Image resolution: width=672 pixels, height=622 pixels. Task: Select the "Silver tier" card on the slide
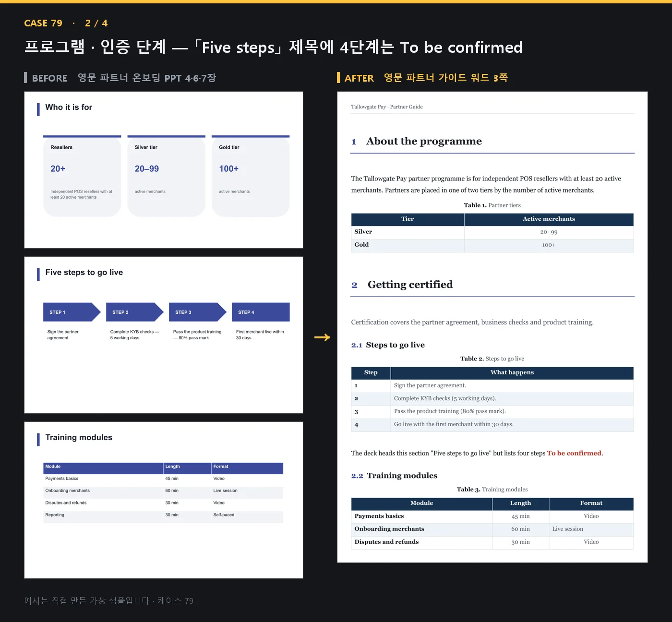(167, 176)
